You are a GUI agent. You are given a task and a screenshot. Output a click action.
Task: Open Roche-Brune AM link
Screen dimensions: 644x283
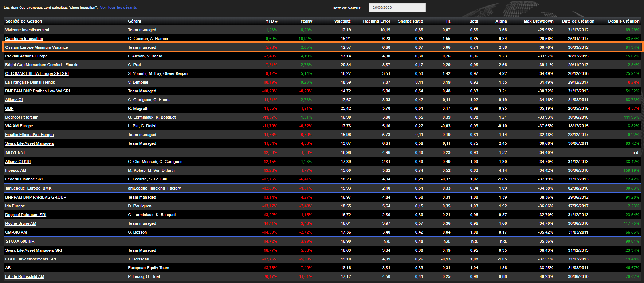coord(21,223)
